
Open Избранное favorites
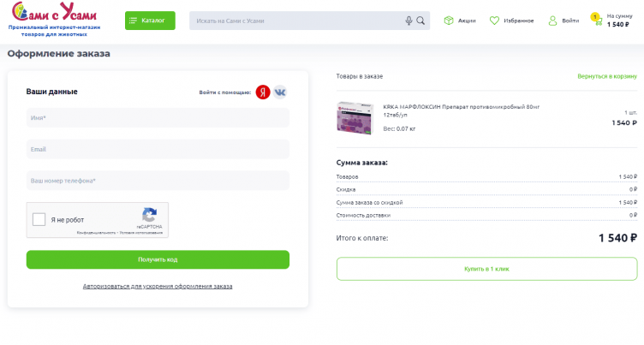pyautogui.click(x=511, y=21)
